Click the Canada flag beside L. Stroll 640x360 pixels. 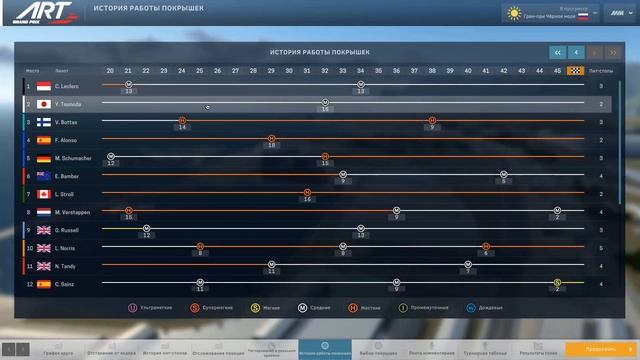44,194
